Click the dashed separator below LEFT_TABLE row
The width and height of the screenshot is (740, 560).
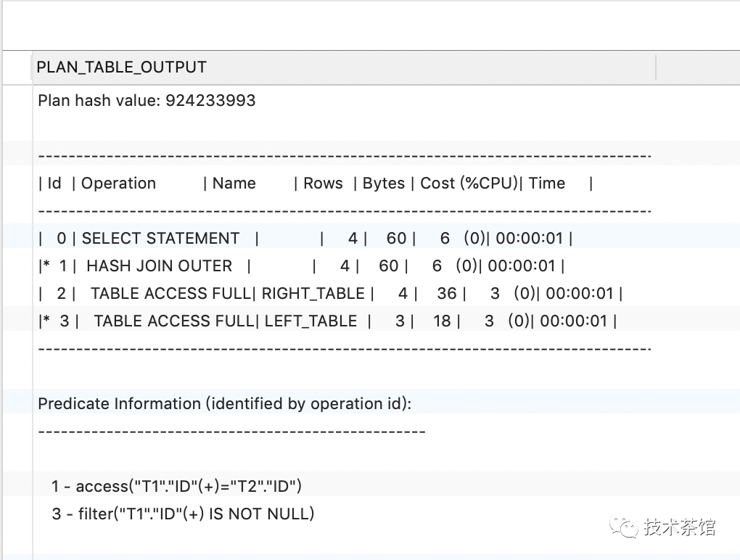345,348
